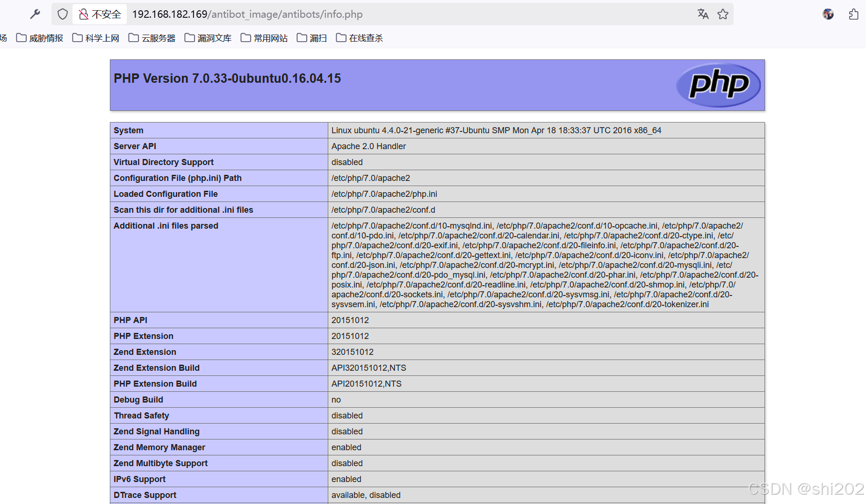The image size is (866, 504).
Task: Click the Debug Build label
Action: coord(138,400)
